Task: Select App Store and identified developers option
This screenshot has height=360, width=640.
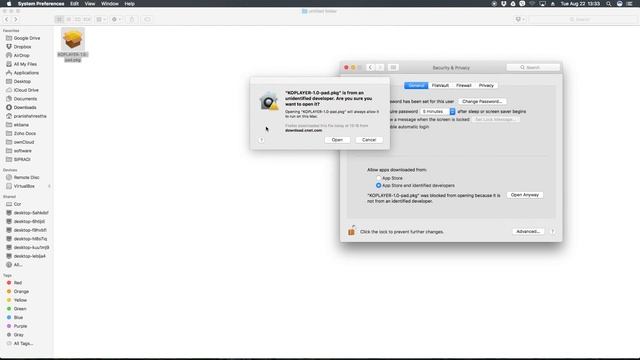Action: [379, 185]
